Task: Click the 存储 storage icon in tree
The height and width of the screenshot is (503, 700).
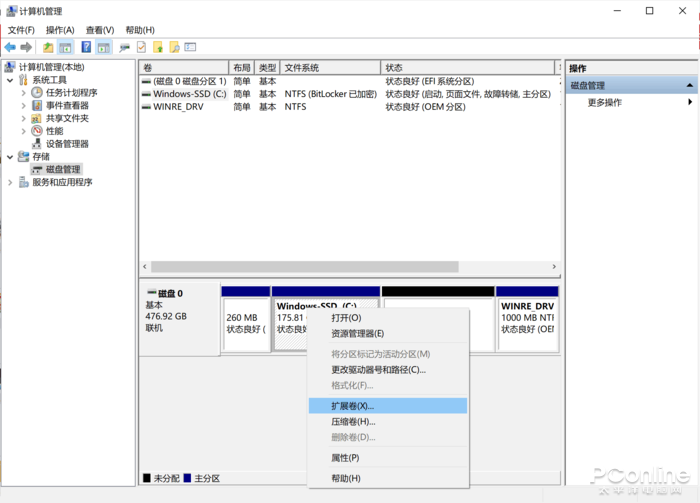Action: (24, 156)
